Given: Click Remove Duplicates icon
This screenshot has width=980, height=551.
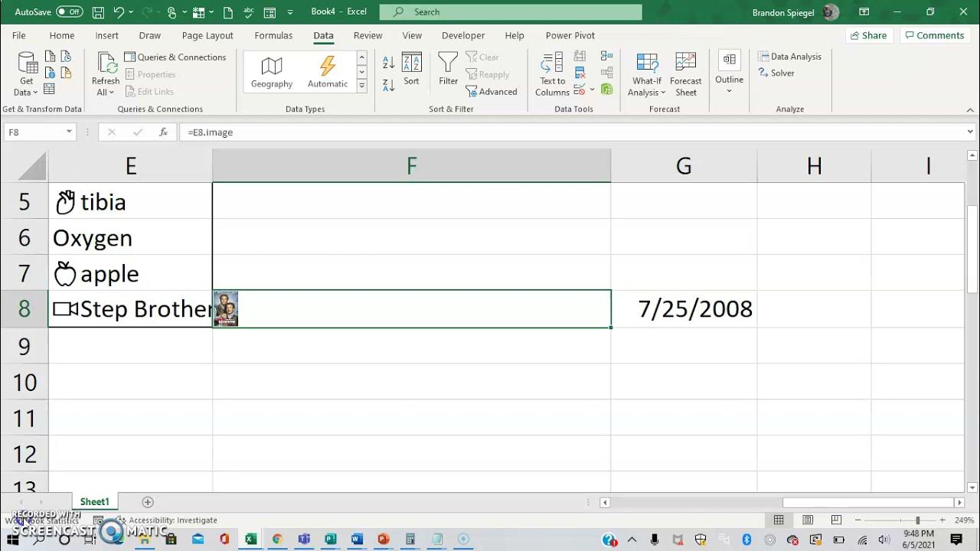Looking at the screenshot, I should click(580, 73).
